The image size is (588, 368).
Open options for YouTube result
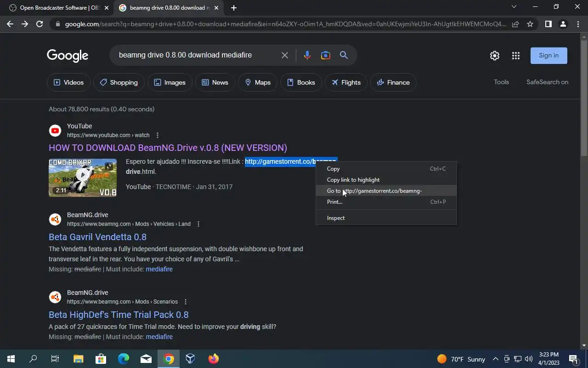(x=158, y=135)
